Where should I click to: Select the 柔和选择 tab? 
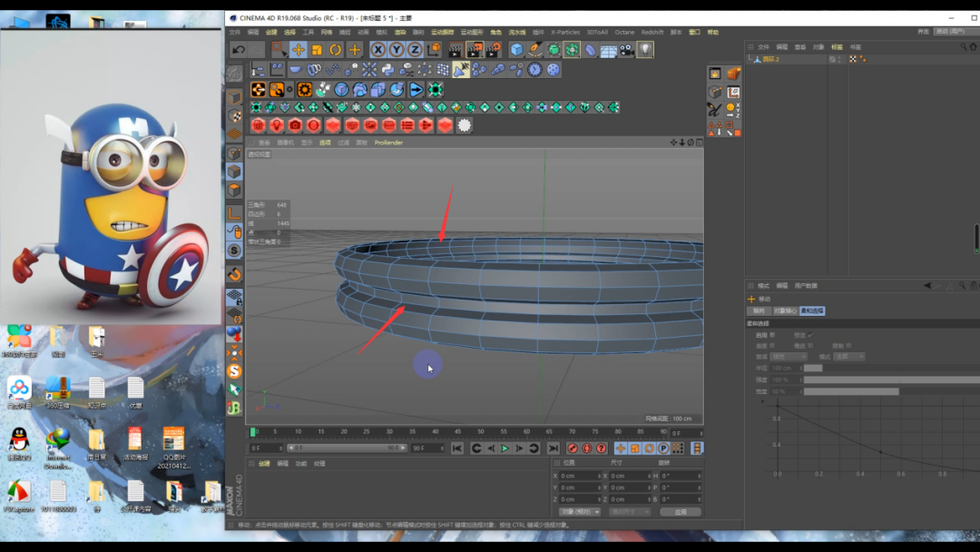pyautogui.click(x=812, y=310)
